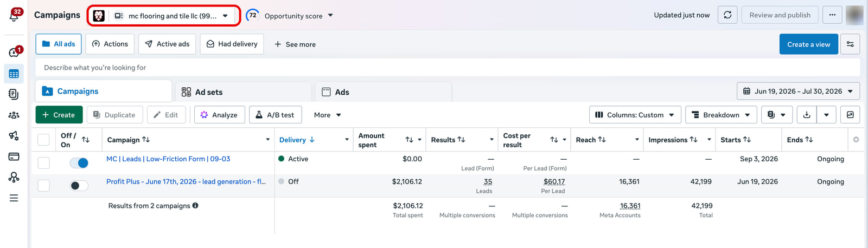Viewport: 868px width, 248px height.
Task: Open MC | Leads | Low-Friction Form campaign link
Action: pos(168,159)
